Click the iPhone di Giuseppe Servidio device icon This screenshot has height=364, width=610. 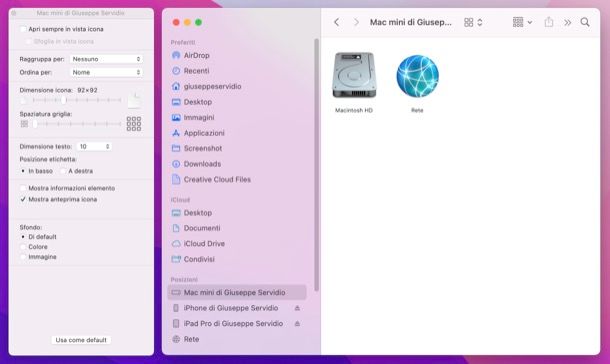176,308
